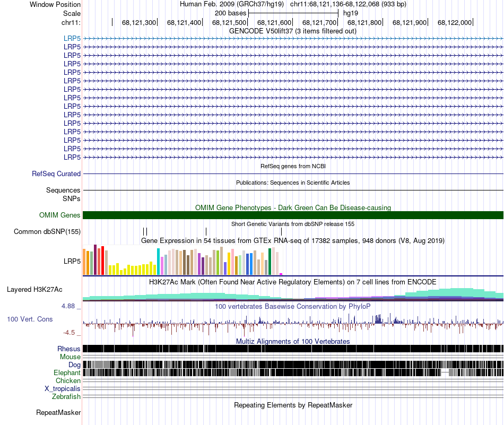Click the cyan bar in the GTEx expression chart

158,262
